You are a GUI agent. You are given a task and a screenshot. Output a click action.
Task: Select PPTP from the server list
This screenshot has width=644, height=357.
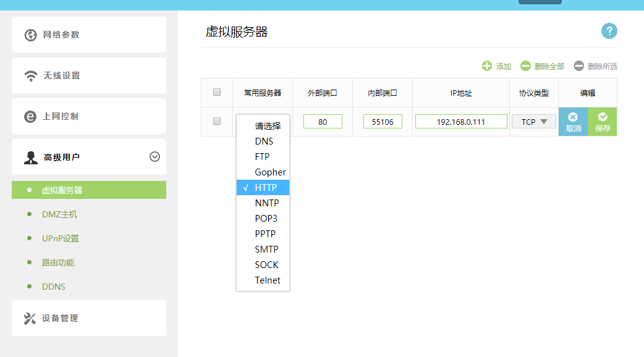pyautogui.click(x=263, y=234)
